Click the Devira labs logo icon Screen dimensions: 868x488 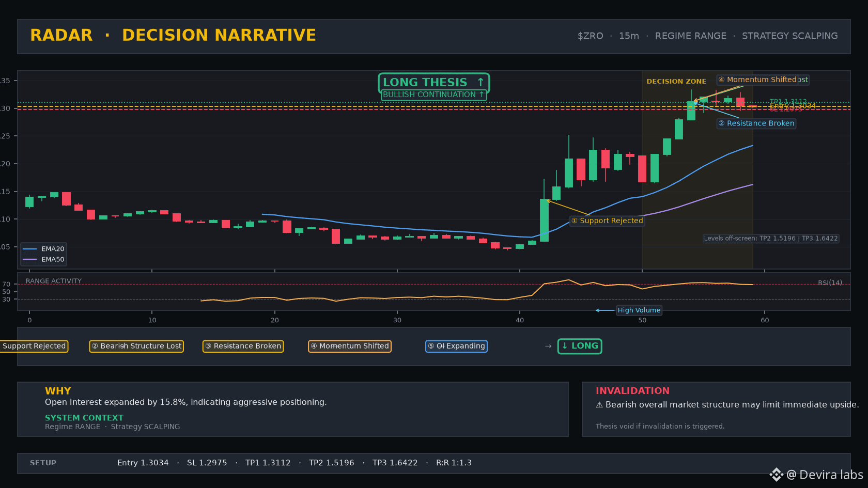coord(776,475)
